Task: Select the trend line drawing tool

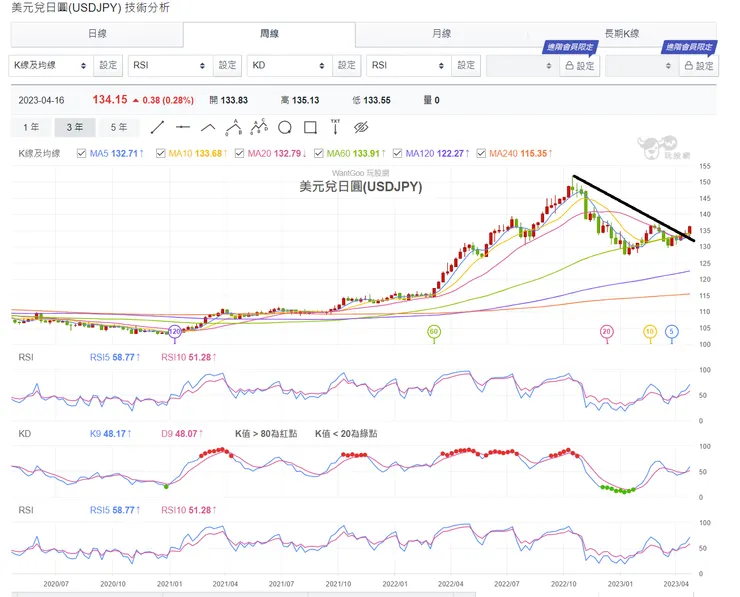Action: coord(157,127)
